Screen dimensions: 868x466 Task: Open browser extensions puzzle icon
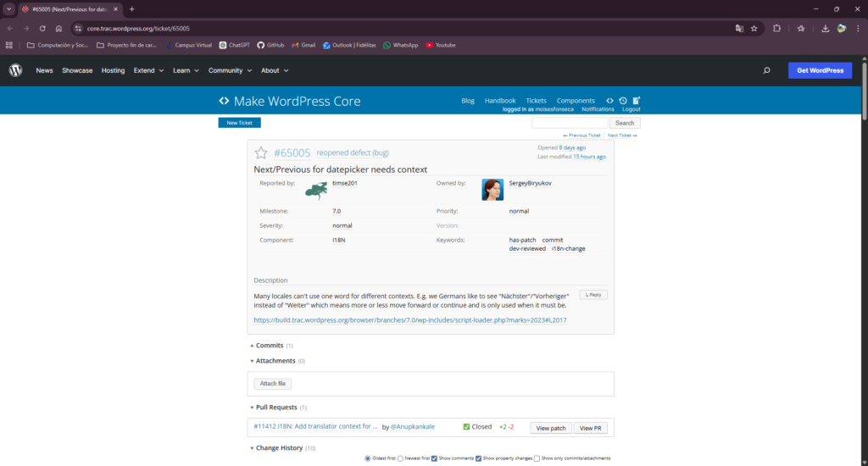tap(776, 28)
